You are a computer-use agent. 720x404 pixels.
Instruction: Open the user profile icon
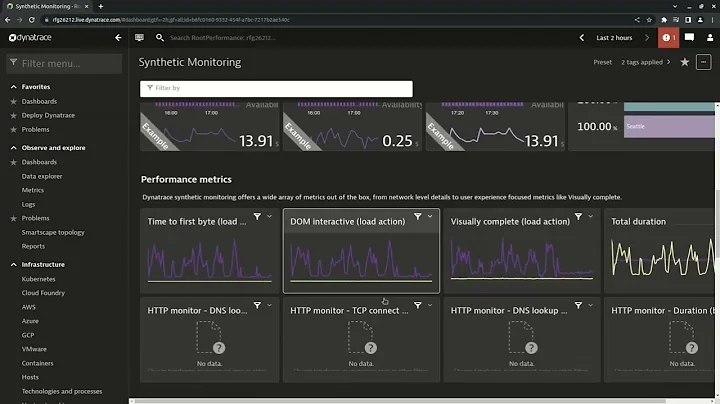(710, 38)
